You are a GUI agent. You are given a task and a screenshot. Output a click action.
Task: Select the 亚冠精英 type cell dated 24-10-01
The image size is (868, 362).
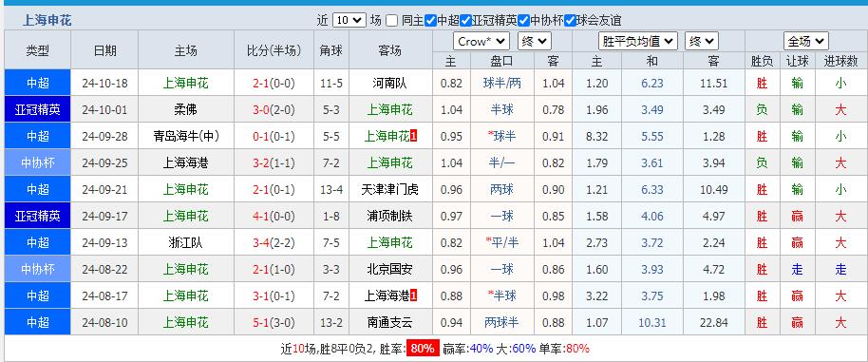coord(38,109)
